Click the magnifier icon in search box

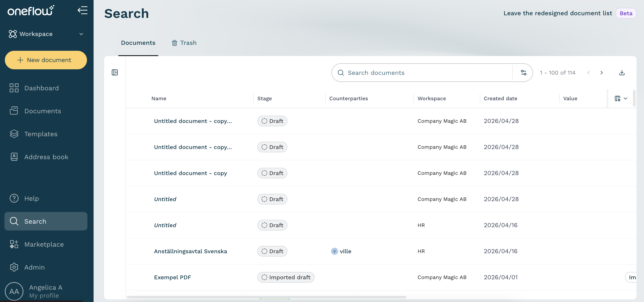pyautogui.click(x=341, y=73)
